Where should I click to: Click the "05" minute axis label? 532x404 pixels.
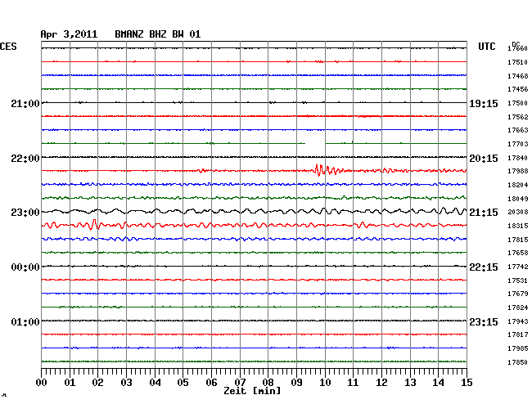(x=183, y=383)
